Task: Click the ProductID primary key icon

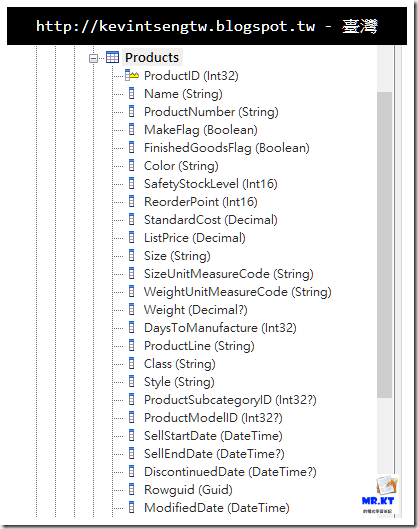Action: pyautogui.click(x=132, y=75)
